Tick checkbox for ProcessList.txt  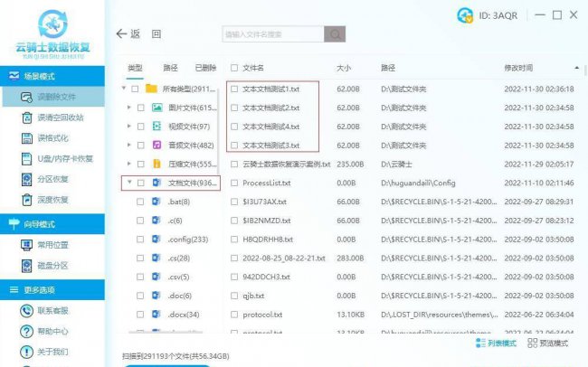tap(234, 183)
